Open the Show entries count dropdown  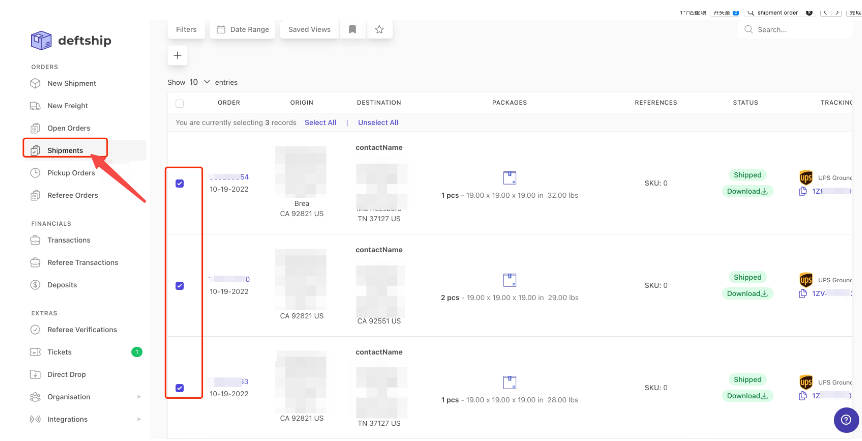(x=200, y=82)
